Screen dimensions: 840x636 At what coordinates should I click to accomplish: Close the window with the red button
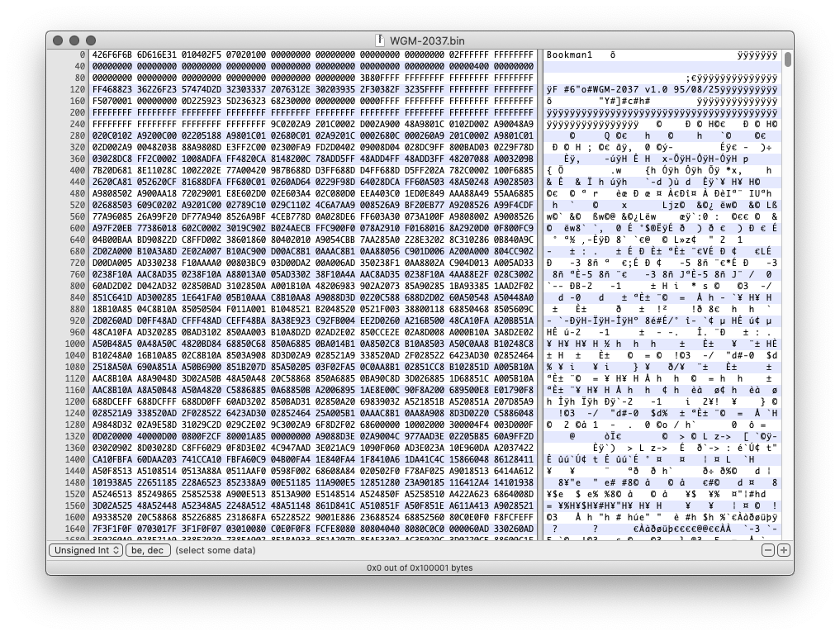[59, 40]
